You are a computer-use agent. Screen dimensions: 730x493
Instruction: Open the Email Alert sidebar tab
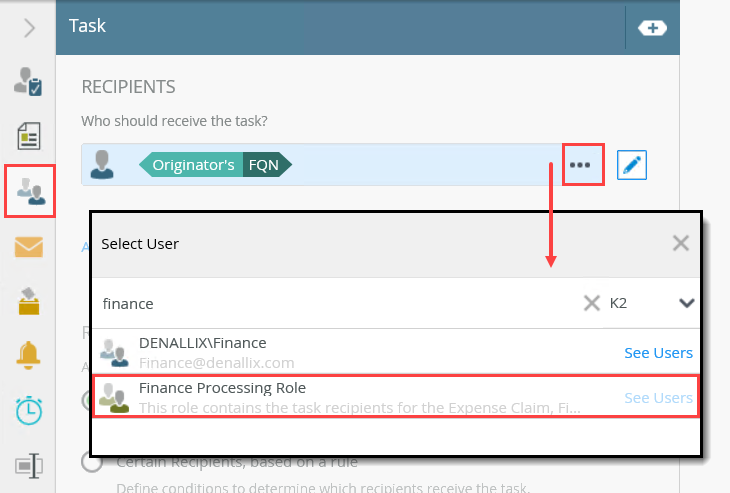click(28, 246)
